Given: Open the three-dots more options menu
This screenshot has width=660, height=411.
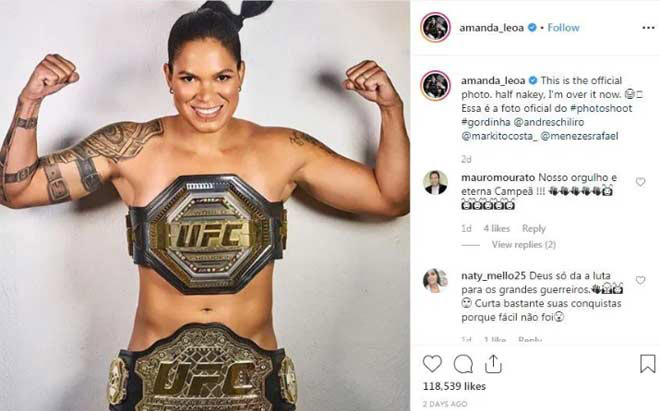Looking at the screenshot, I should (x=648, y=28).
